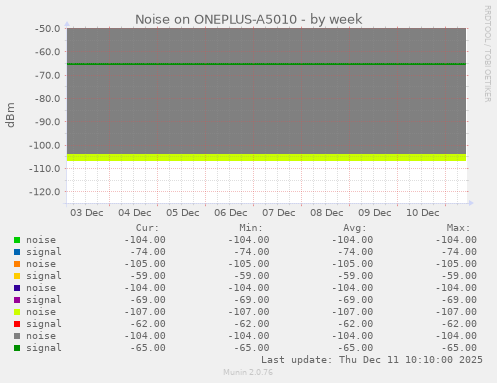This screenshot has width=497, height=383.
Task: Click the '-90.0' y-axis label
Action: click(48, 122)
